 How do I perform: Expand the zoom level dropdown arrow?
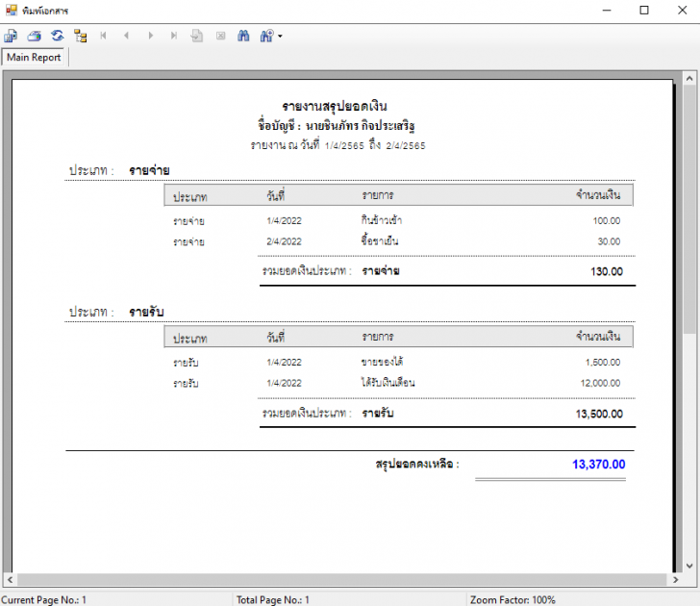pyautogui.click(x=280, y=37)
